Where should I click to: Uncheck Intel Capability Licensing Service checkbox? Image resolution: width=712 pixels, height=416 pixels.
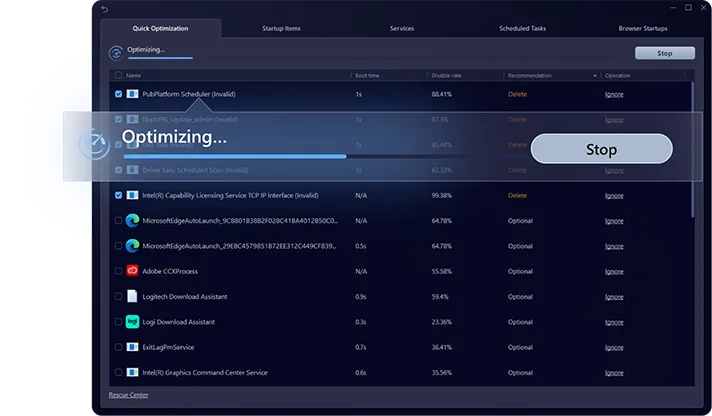pyautogui.click(x=119, y=195)
